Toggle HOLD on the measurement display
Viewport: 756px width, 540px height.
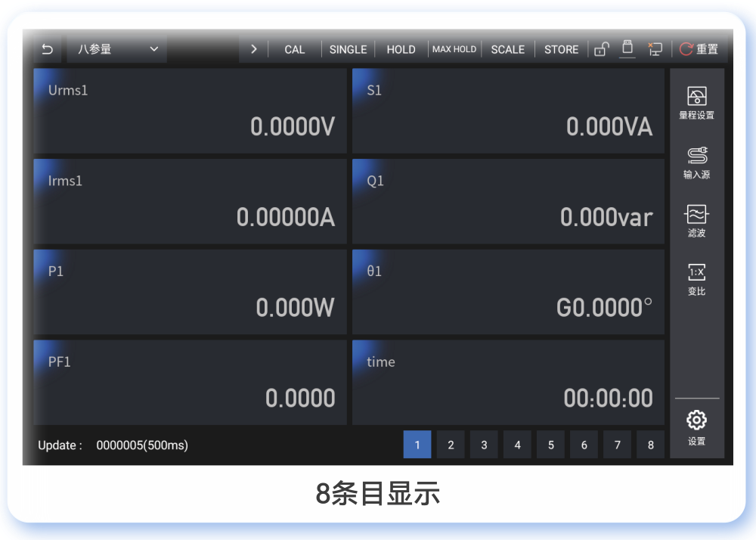pos(401,49)
